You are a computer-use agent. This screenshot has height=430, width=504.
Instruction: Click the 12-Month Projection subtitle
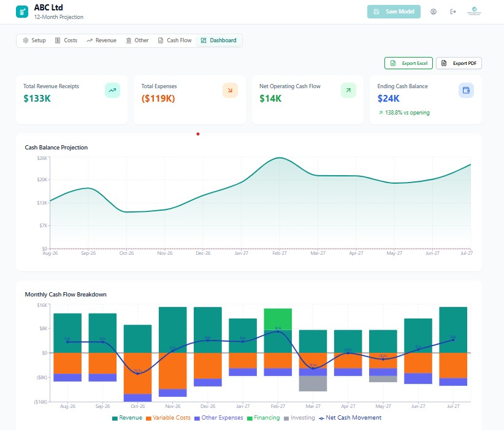click(x=59, y=17)
